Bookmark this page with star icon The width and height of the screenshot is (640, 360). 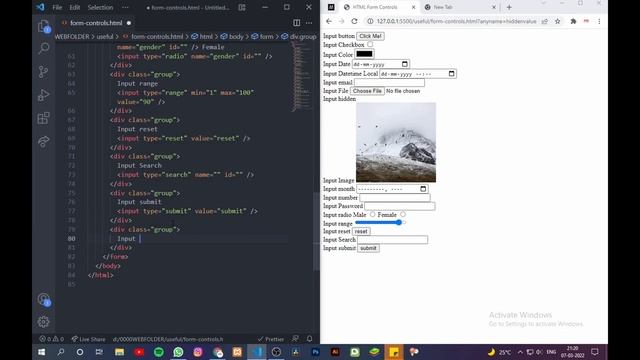558,21
